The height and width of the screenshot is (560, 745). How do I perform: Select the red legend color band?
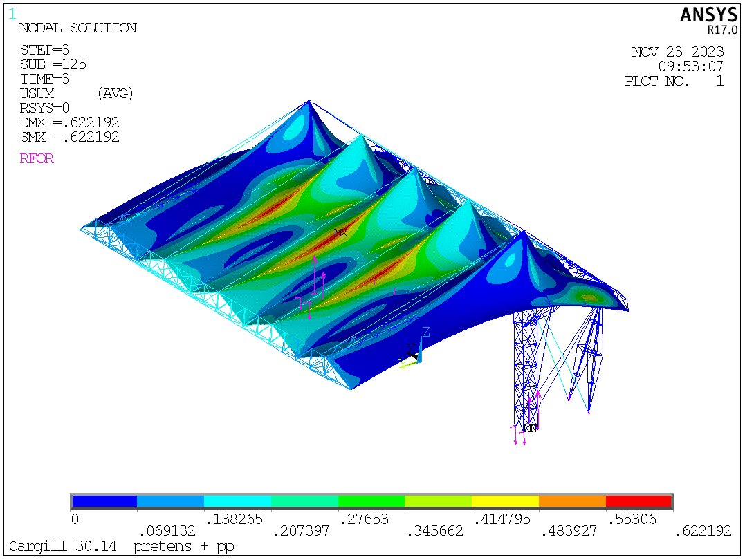click(638, 501)
